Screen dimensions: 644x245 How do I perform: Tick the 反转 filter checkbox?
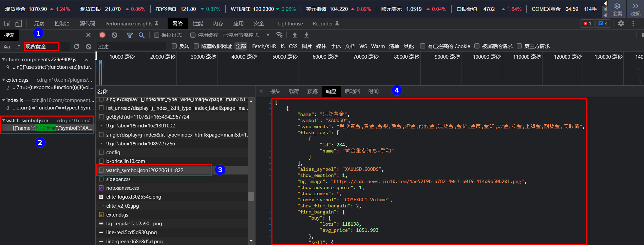[x=174, y=46]
